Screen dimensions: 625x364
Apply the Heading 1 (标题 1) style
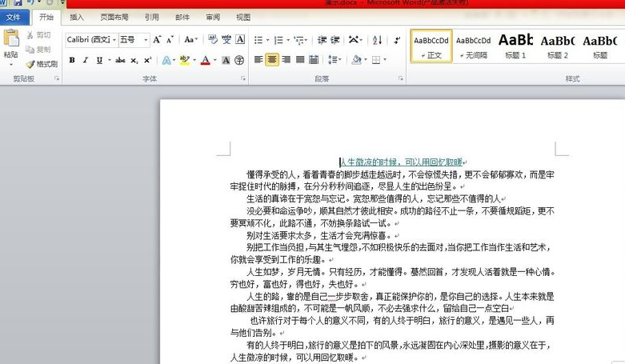click(x=515, y=46)
